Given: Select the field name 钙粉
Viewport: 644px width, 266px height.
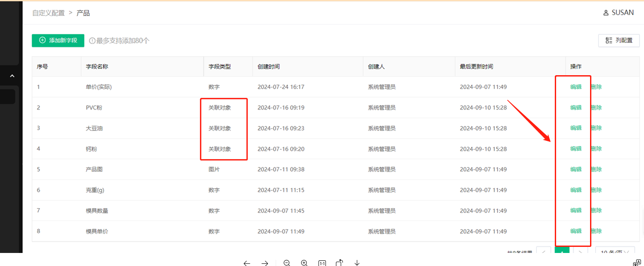Looking at the screenshot, I should click(91, 149).
